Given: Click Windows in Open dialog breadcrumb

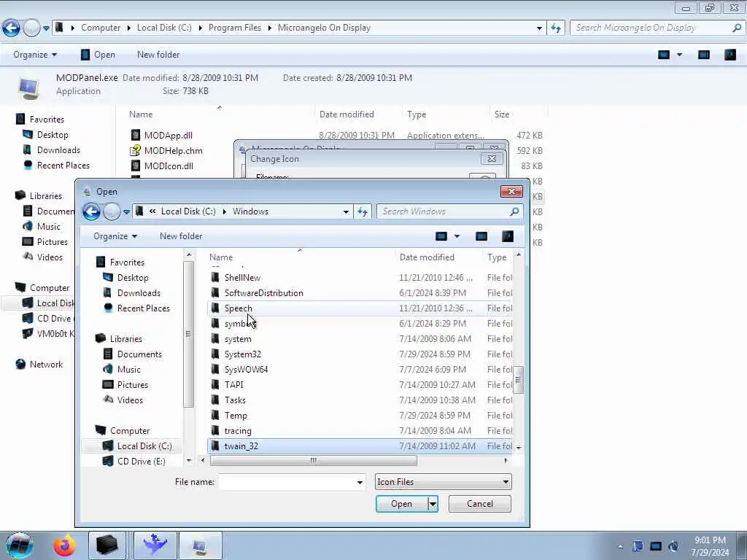Looking at the screenshot, I should pos(251,211).
